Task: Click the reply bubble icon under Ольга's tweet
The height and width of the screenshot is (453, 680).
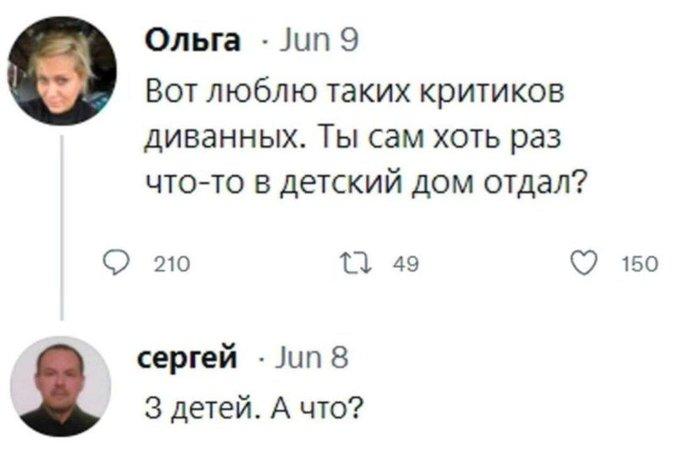Action: (x=118, y=263)
